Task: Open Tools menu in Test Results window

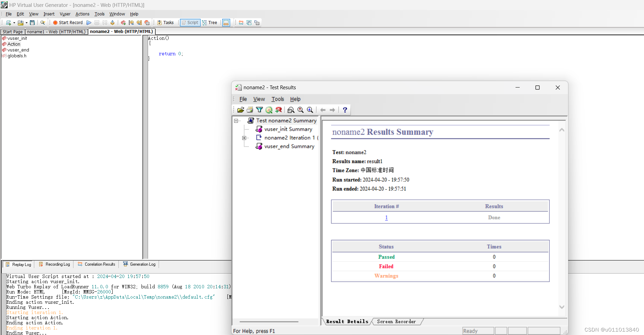Action: (x=278, y=99)
